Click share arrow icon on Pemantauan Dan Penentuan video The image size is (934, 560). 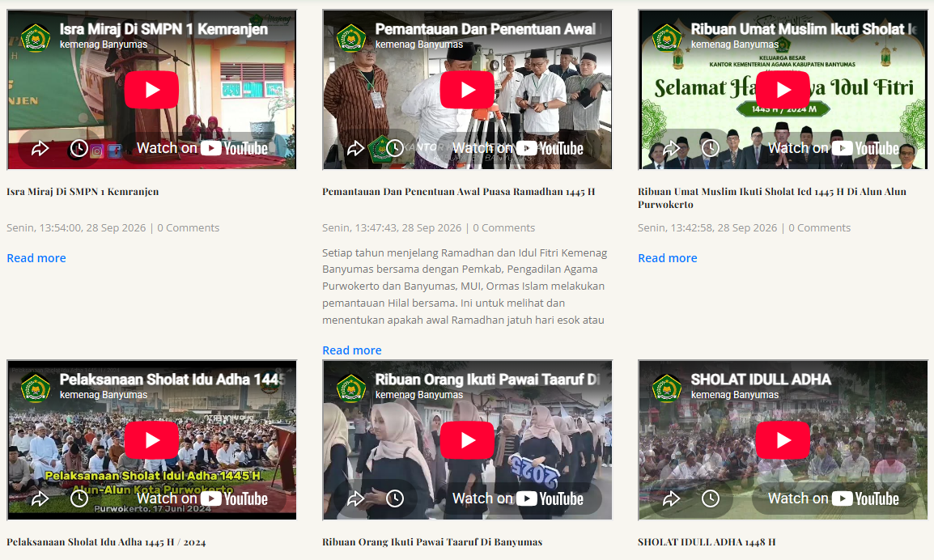tap(355, 148)
